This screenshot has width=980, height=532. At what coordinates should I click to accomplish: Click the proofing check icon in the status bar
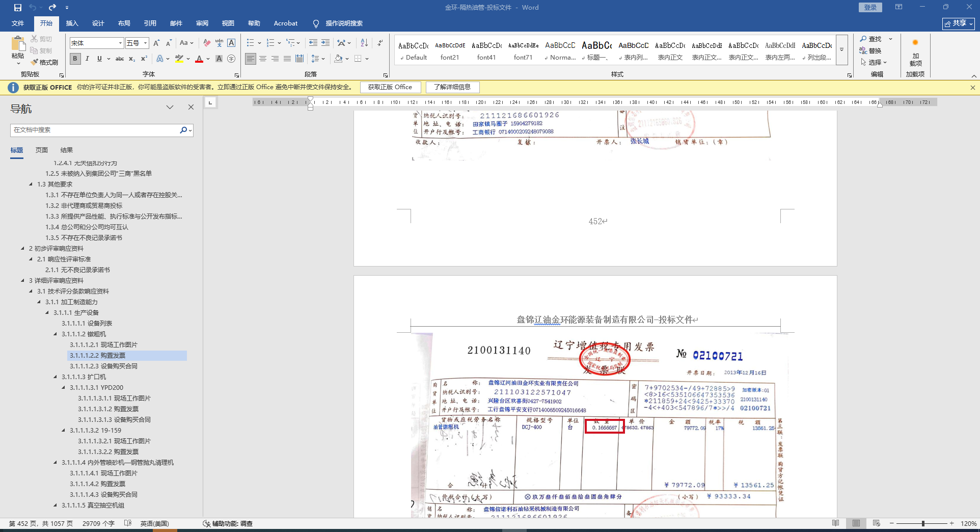coord(128,523)
